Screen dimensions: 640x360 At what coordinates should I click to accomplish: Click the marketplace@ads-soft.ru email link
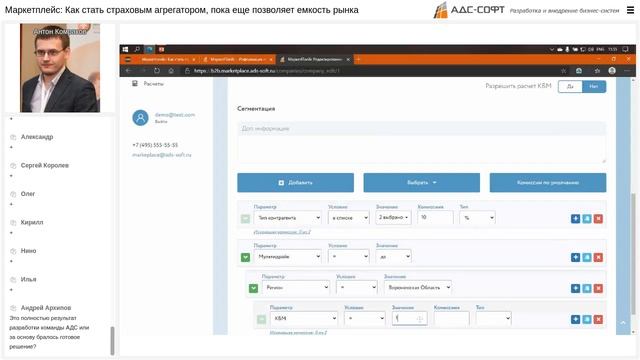[x=162, y=155]
